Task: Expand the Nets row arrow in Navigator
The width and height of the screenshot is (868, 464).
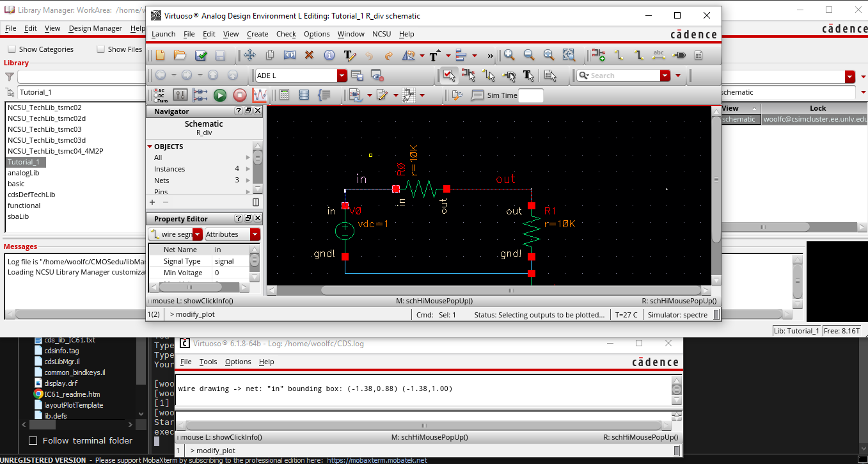Action: coord(248,180)
